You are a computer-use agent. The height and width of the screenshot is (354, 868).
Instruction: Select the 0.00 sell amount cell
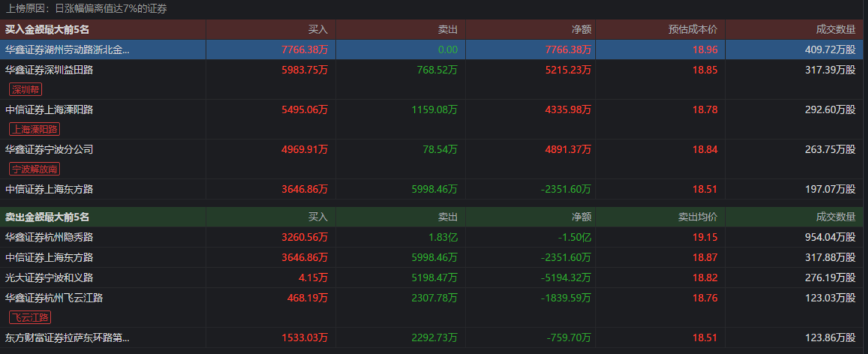448,50
